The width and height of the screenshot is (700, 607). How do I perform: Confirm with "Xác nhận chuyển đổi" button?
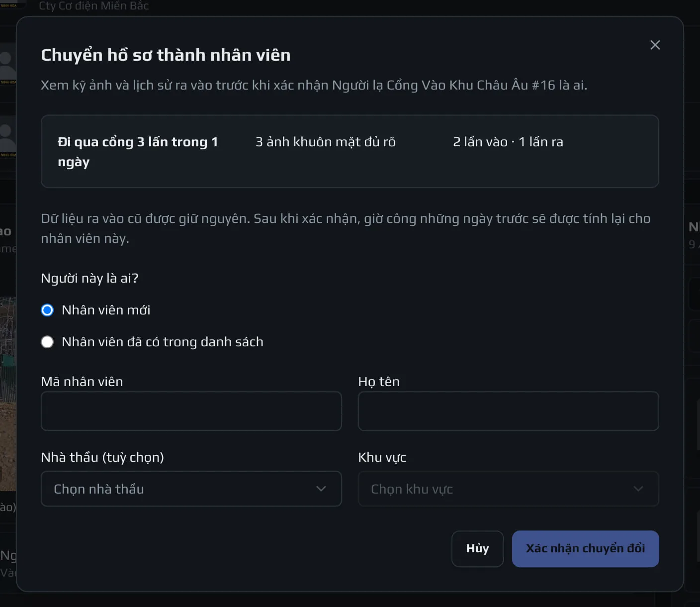tap(585, 548)
